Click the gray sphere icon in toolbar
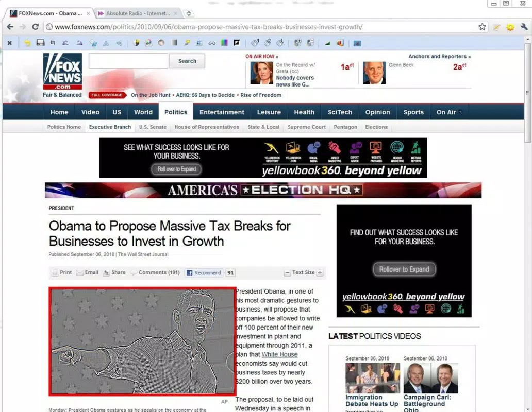The image size is (532, 412). (161, 43)
